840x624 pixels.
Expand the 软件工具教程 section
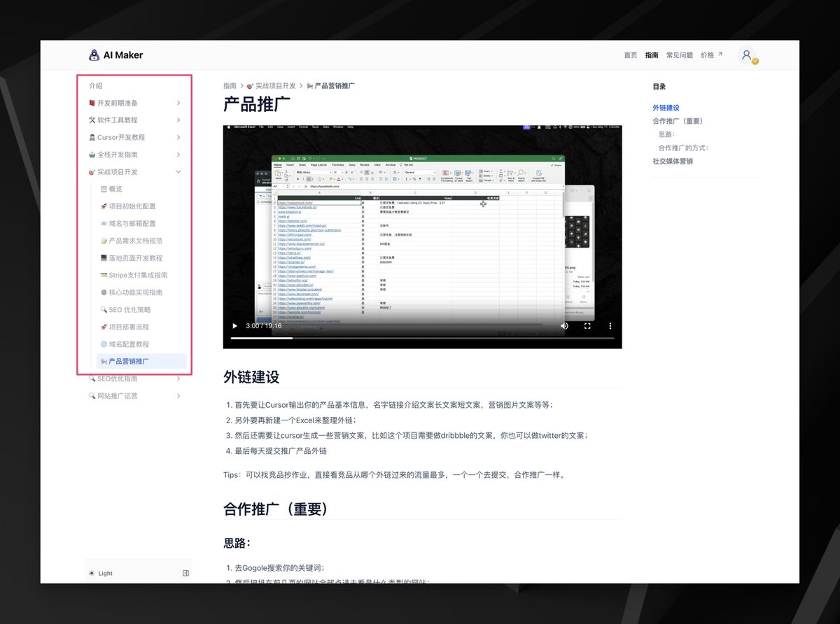click(x=135, y=120)
